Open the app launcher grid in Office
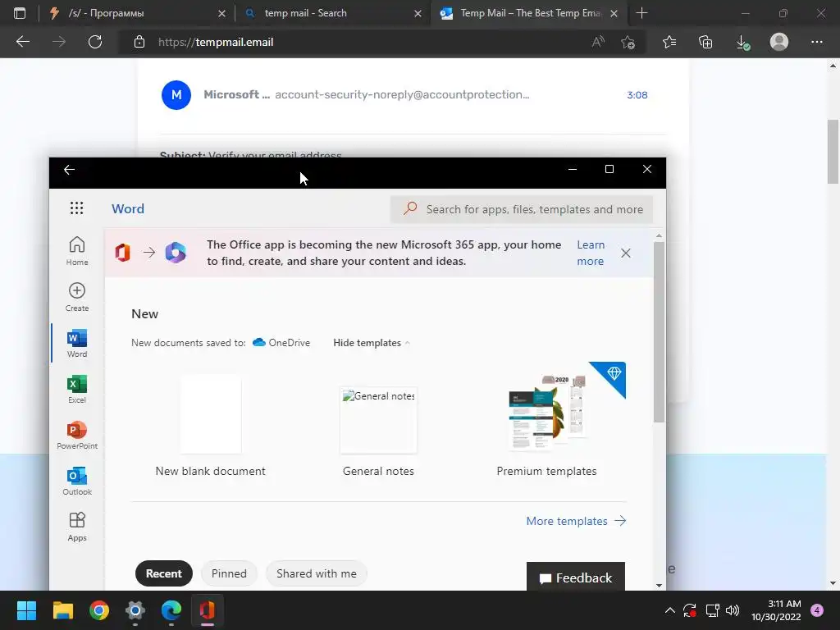 click(x=76, y=208)
